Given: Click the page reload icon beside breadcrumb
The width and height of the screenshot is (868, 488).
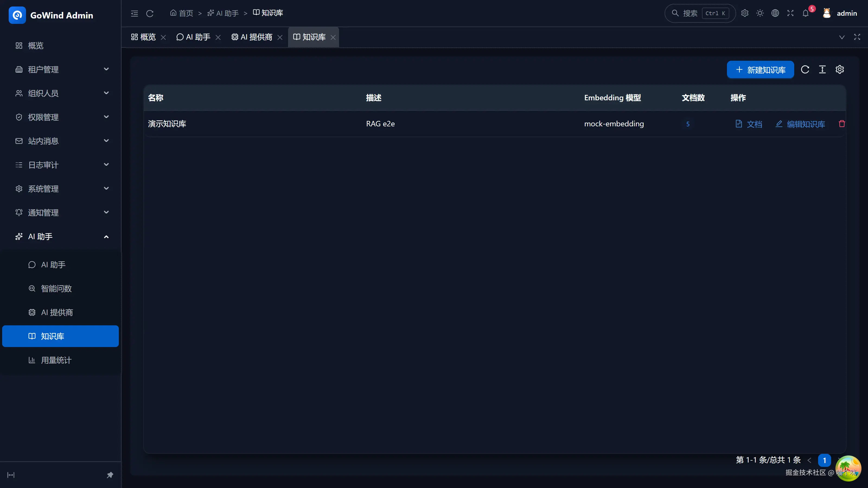Looking at the screenshot, I should pyautogui.click(x=150, y=14).
